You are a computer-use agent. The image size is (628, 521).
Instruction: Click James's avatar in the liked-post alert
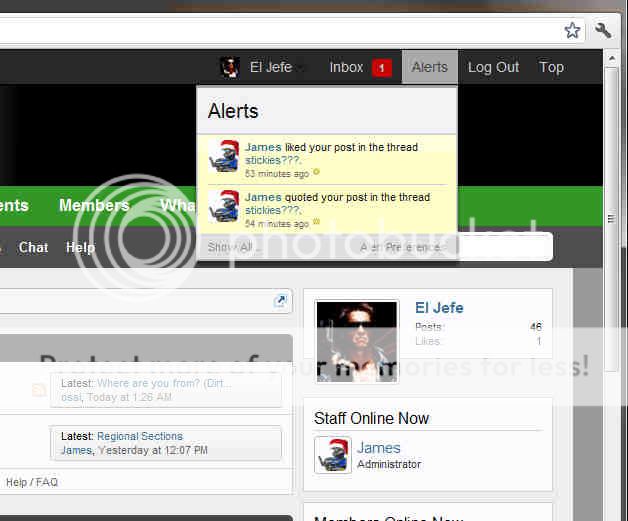click(224, 157)
